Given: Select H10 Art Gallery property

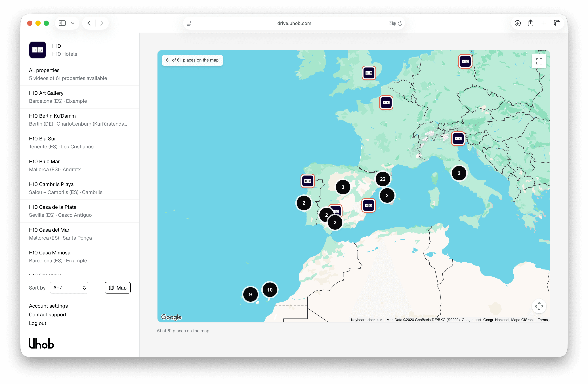Looking at the screenshot, I should [80, 97].
